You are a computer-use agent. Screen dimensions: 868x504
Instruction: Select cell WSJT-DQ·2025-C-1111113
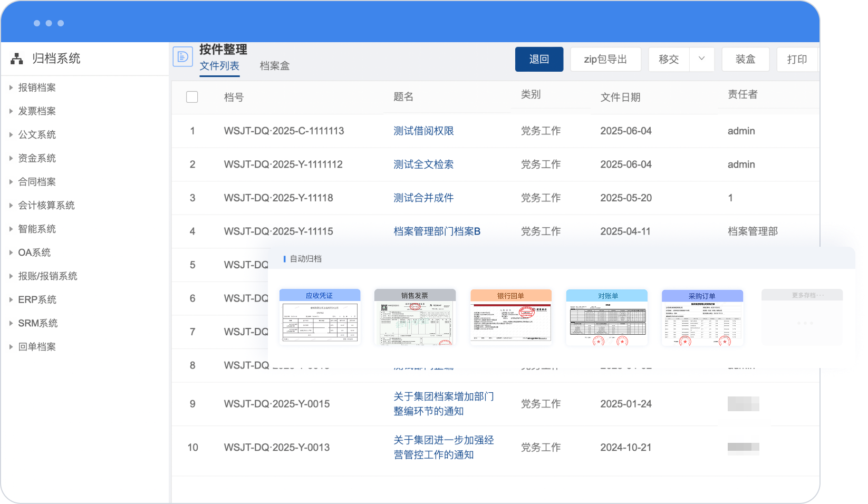[284, 131]
